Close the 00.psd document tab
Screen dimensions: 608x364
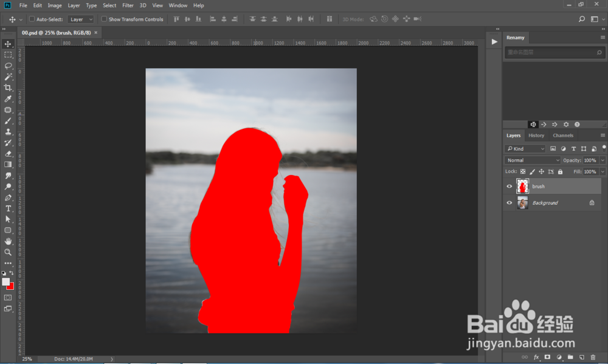click(96, 33)
